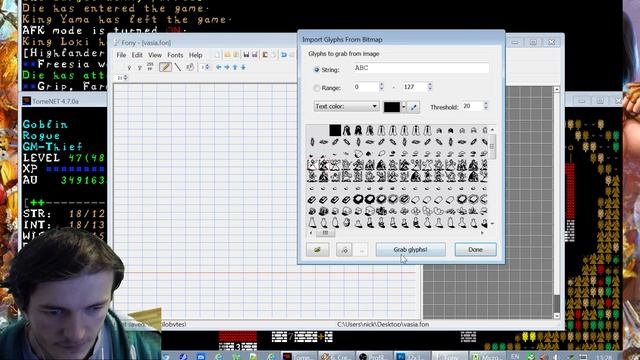This screenshot has height=360, width=640.
Task: Open the File menu in Fony
Action: pos(121,55)
